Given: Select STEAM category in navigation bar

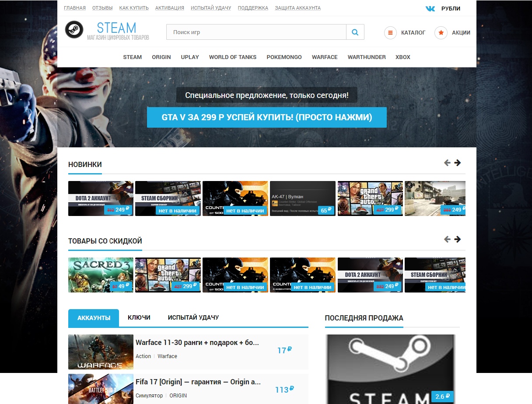Looking at the screenshot, I should tap(133, 57).
